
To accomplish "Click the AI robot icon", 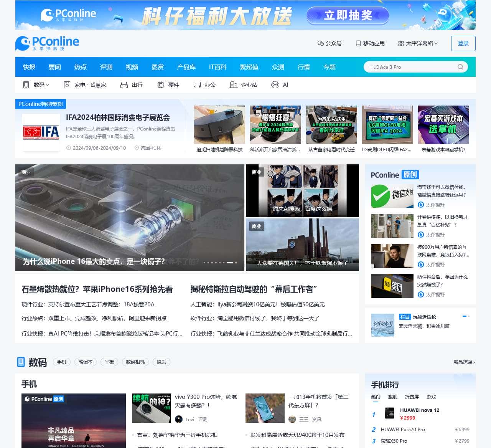I will [275, 85].
